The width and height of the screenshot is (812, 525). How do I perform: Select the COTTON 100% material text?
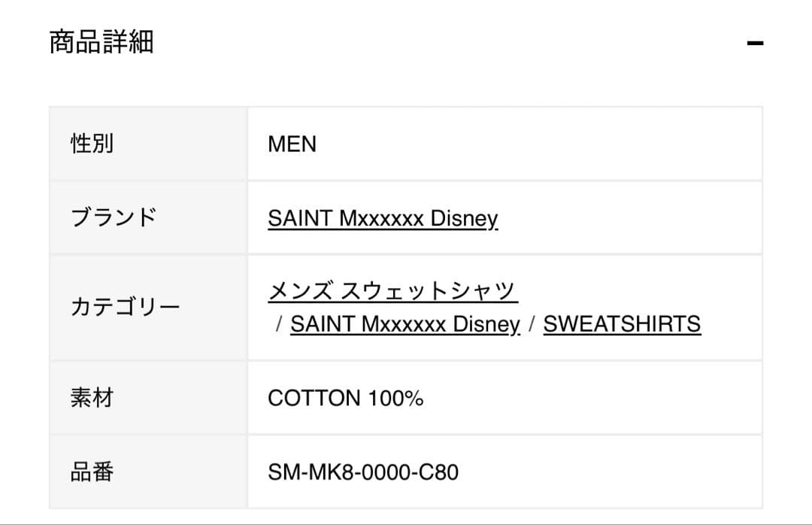[345, 398]
